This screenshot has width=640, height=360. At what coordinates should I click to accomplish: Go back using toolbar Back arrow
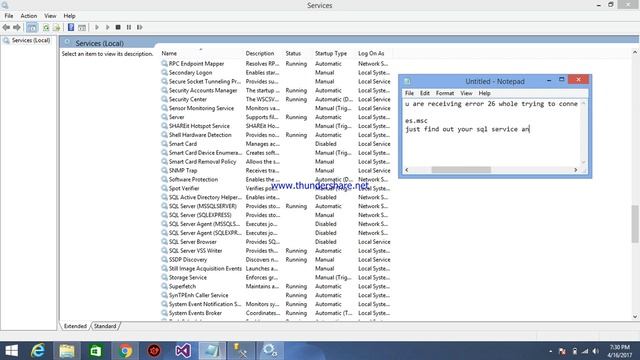point(6,27)
